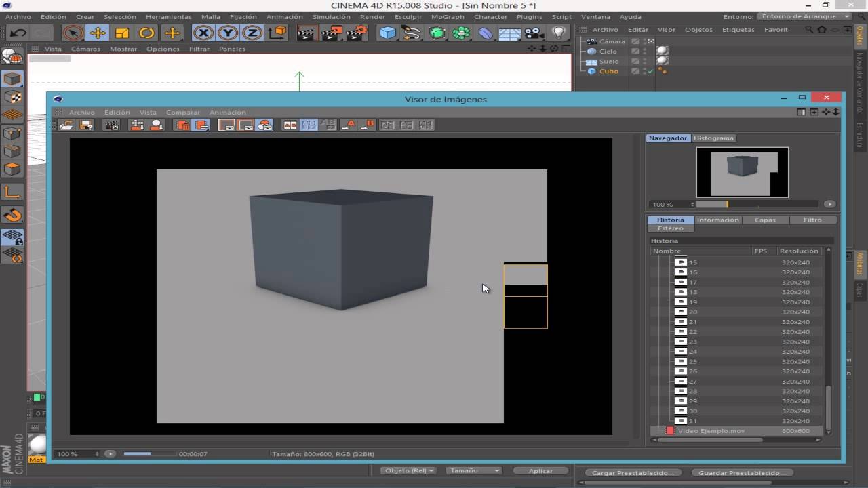The height and width of the screenshot is (488, 868).
Task: Open the Simulación menu
Action: (332, 16)
